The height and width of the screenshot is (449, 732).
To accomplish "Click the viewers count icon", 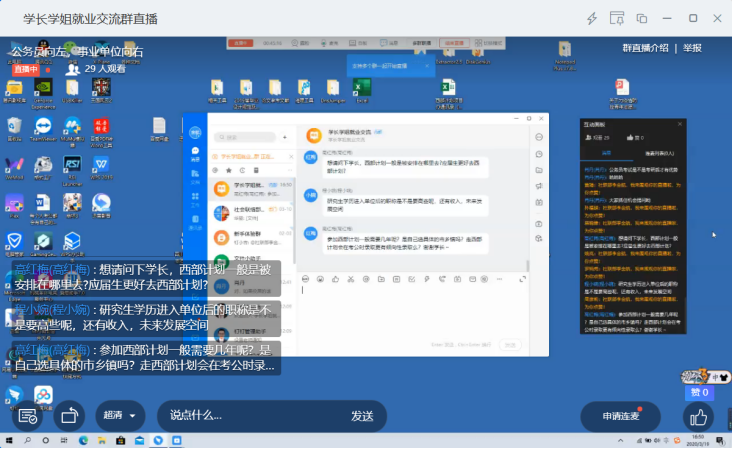I will click(x=73, y=69).
